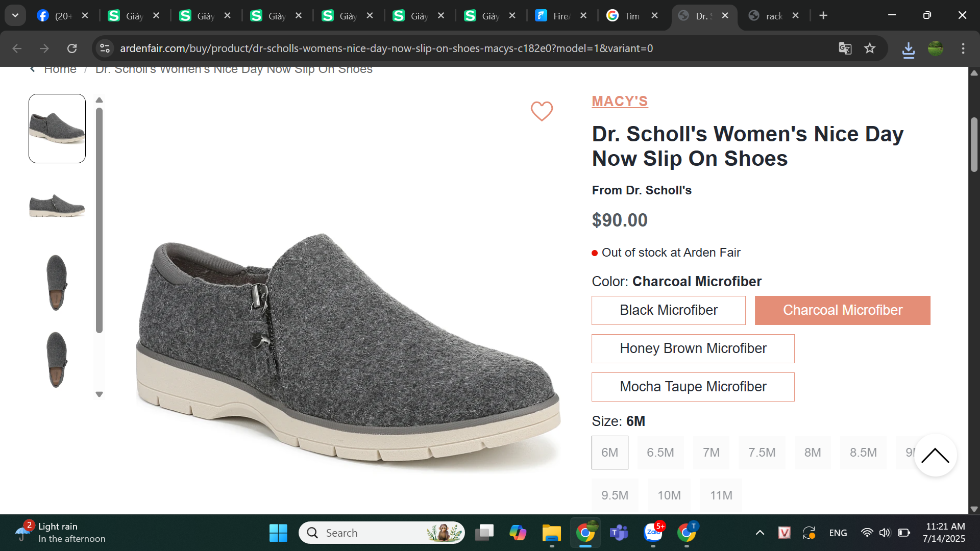Go to the Home breadcrumb link
The width and height of the screenshot is (980, 551).
pos(60,69)
